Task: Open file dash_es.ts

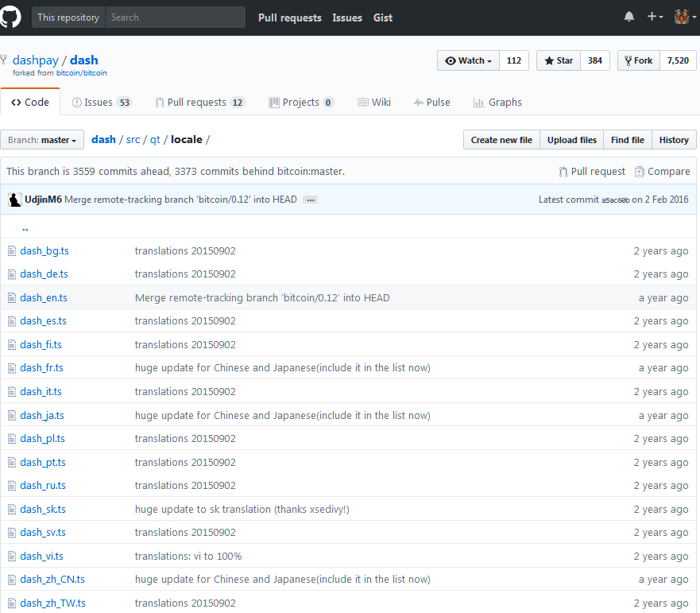Action: [x=44, y=320]
